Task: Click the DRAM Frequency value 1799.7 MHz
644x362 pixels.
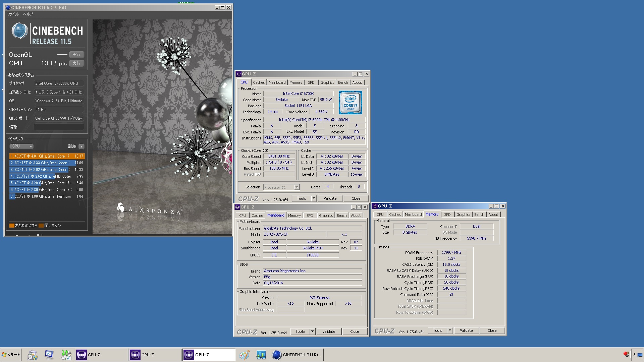Action: pyautogui.click(x=451, y=253)
